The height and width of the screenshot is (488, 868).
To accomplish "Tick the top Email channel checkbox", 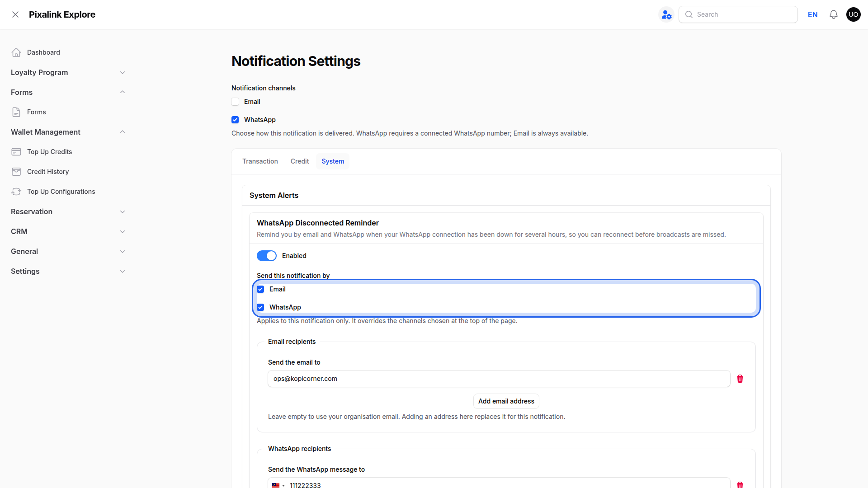I will click(235, 102).
